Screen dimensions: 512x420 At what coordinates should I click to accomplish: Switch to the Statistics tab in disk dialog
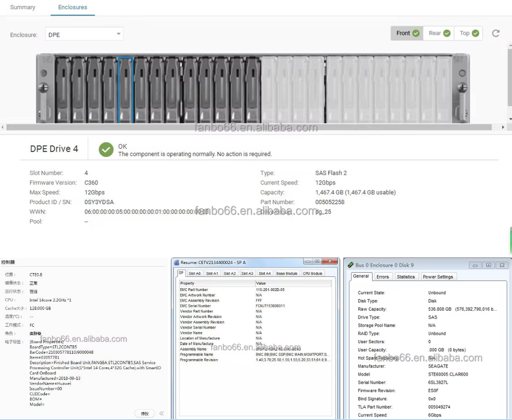coord(405,276)
